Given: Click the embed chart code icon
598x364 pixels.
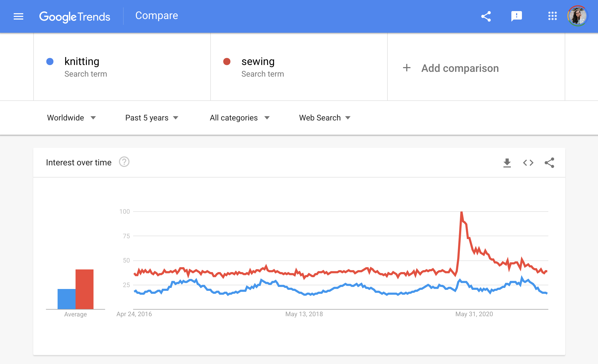Looking at the screenshot, I should click(528, 163).
